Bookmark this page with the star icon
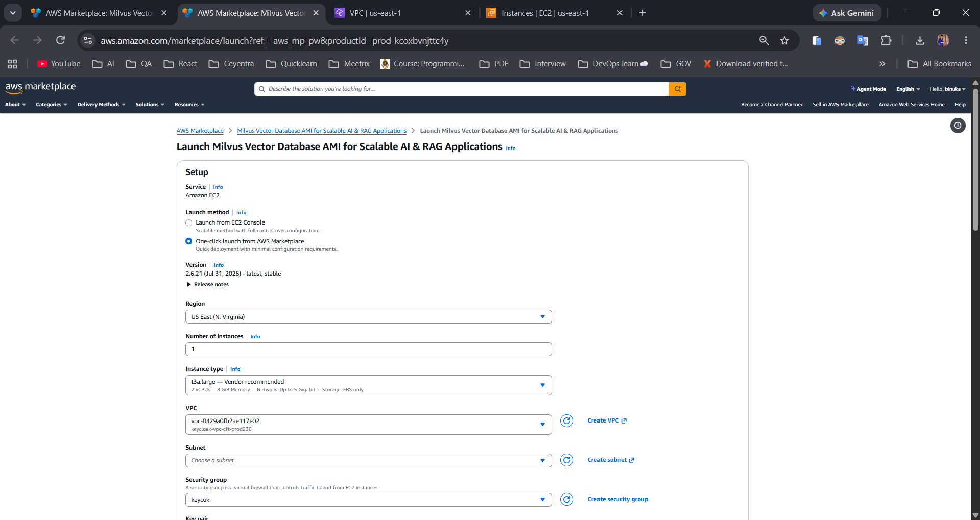 point(785,40)
